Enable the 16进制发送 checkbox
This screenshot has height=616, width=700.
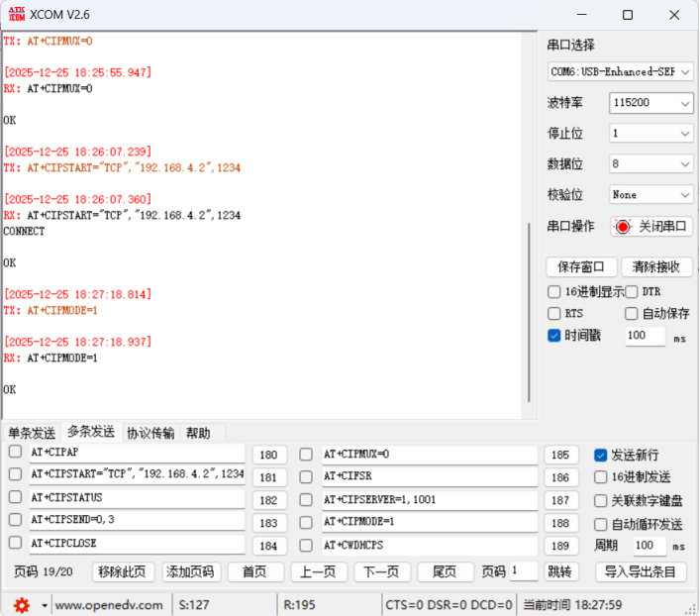coord(600,477)
